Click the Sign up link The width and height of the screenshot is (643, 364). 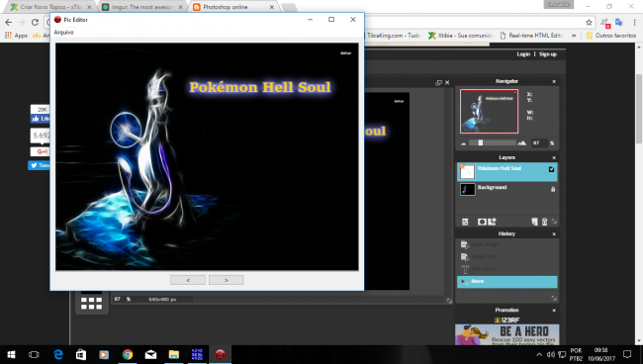(x=548, y=54)
